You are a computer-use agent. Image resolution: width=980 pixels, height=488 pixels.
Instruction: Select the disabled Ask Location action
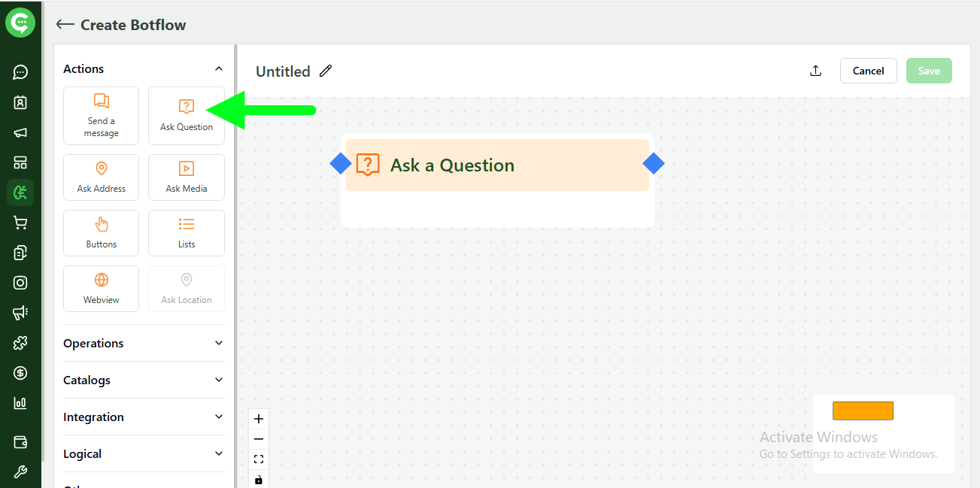186,288
